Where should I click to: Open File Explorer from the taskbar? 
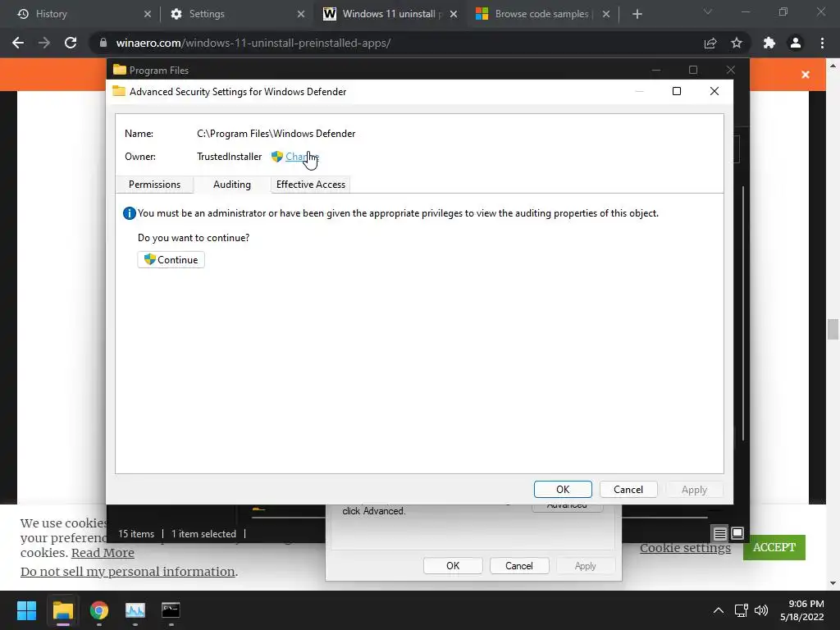tap(62, 610)
